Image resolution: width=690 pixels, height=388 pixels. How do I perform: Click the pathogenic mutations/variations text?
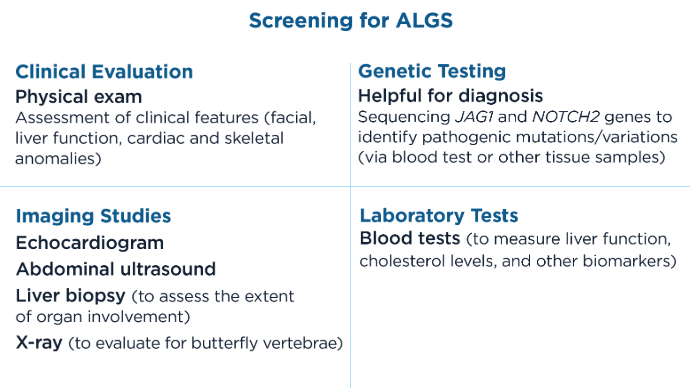pyautogui.click(x=550, y=137)
